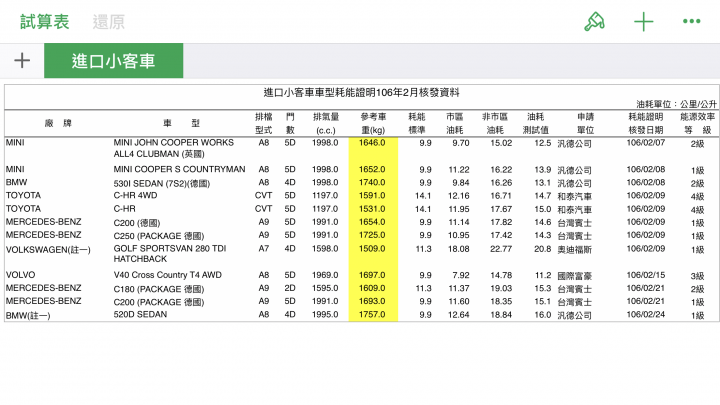Image resolution: width=720 pixels, height=405 pixels.
Task: Select cell 530I SEDAN (7S2)
Action: 162,183
